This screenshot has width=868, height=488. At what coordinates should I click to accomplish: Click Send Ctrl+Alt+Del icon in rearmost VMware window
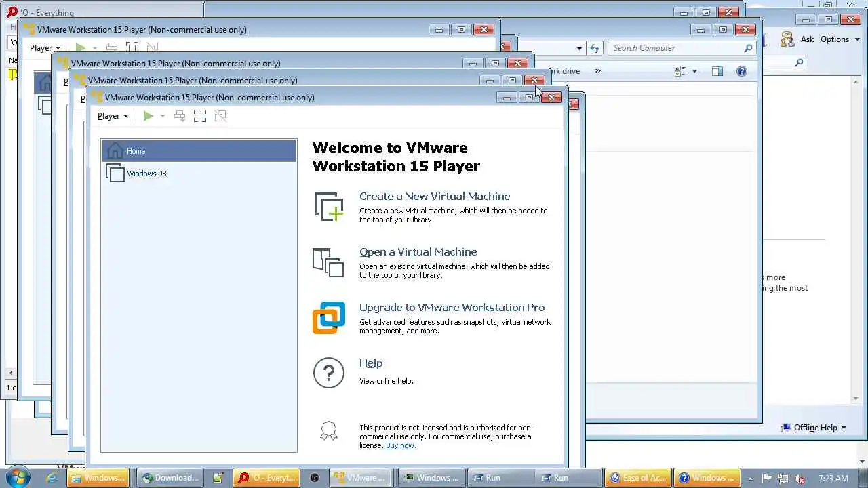click(112, 47)
